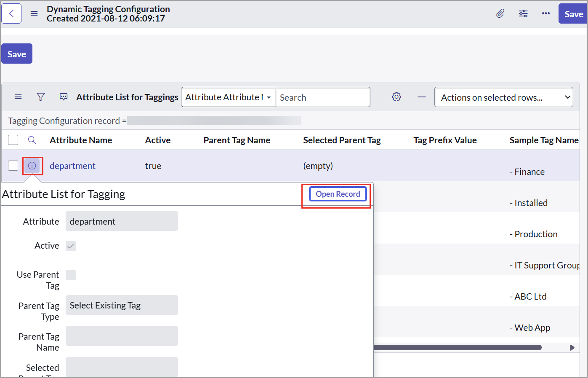Image resolution: width=588 pixels, height=378 pixels.
Task: Open the Attribute Name search field selector
Action: coord(228,97)
